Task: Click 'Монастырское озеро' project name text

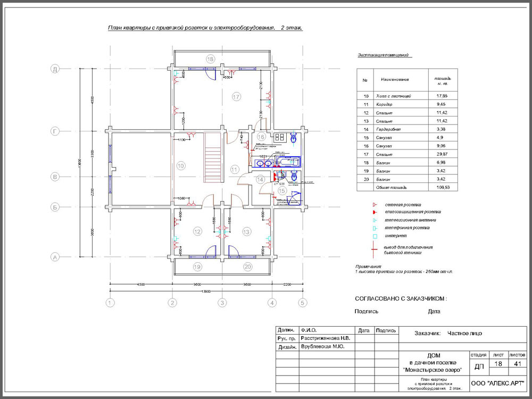Action: pyautogui.click(x=433, y=370)
